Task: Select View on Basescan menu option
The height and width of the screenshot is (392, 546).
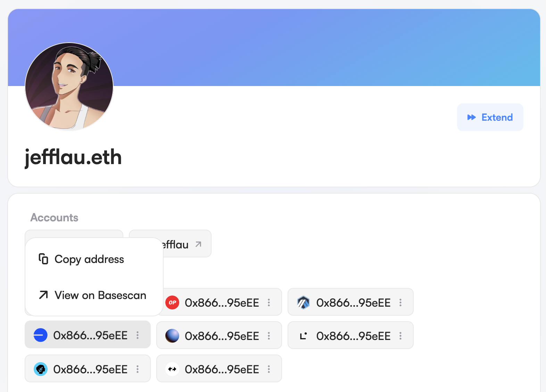Action: pyautogui.click(x=100, y=296)
